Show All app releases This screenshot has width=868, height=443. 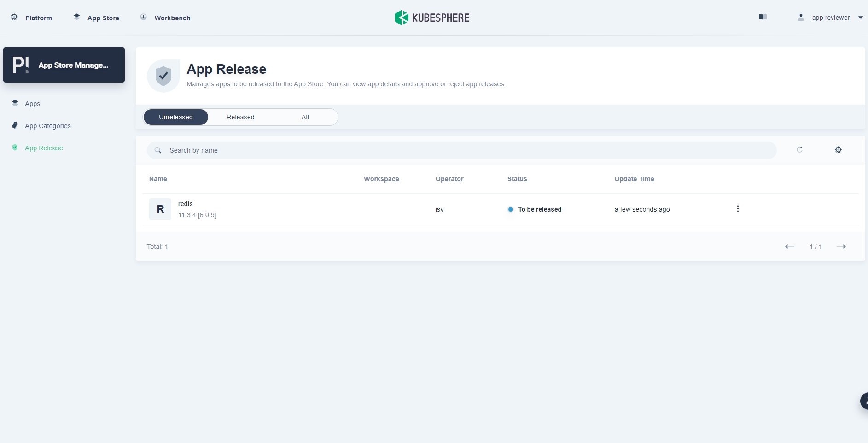[x=305, y=117]
